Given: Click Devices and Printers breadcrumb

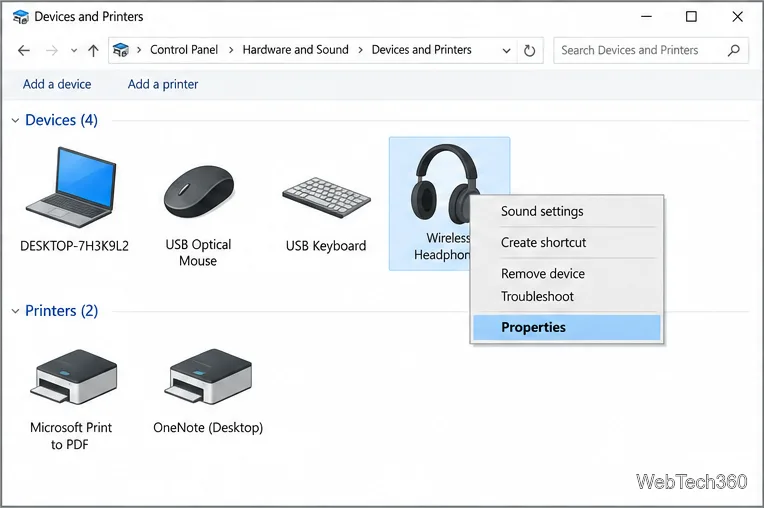Looking at the screenshot, I should pyautogui.click(x=421, y=50).
